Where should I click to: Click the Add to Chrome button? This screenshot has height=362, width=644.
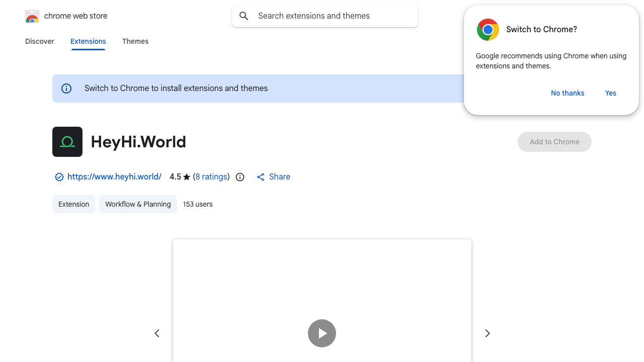click(554, 142)
